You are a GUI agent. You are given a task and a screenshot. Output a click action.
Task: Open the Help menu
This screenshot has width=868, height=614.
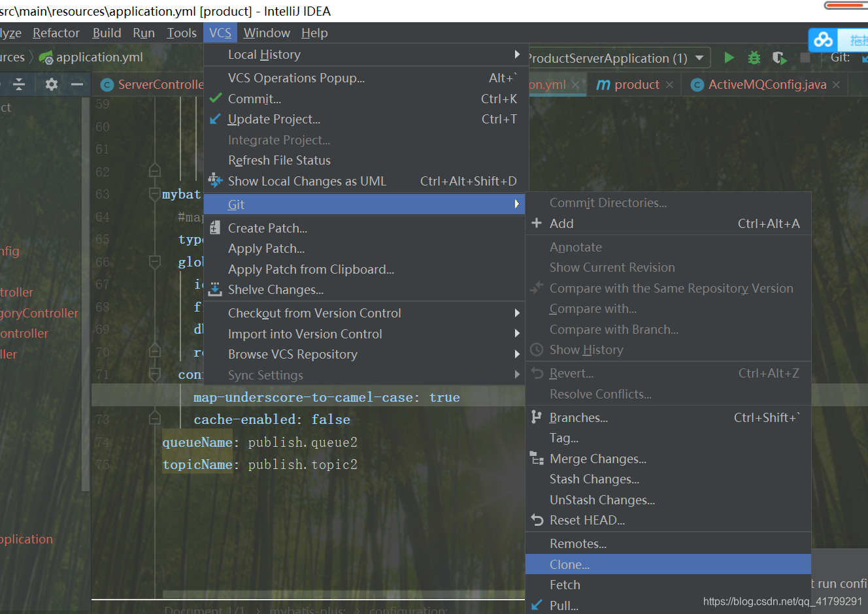(x=314, y=33)
